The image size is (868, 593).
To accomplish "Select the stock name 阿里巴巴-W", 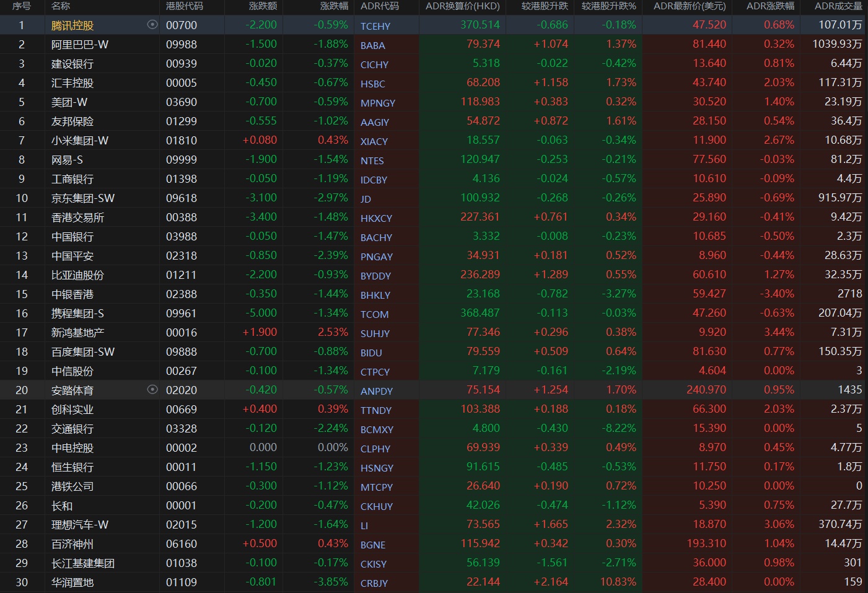I will (x=80, y=45).
